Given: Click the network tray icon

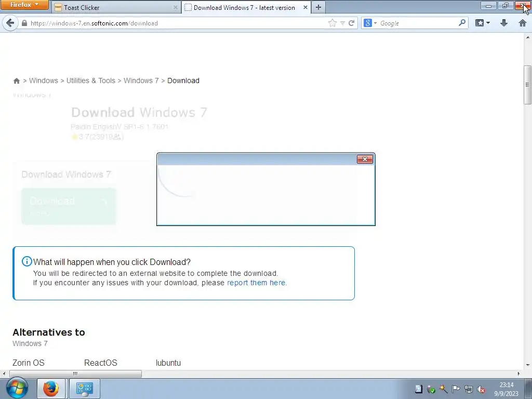Looking at the screenshot, I should pyautogui.click(x=468, y=389).
